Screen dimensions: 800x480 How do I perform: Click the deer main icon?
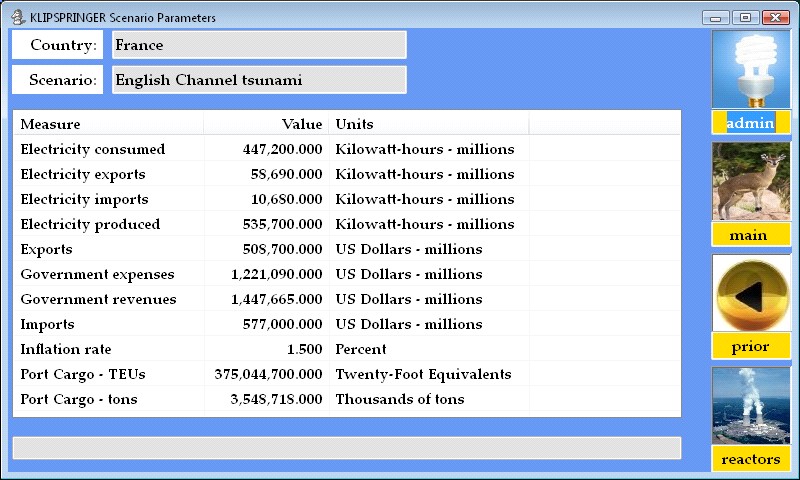point(750,181)
